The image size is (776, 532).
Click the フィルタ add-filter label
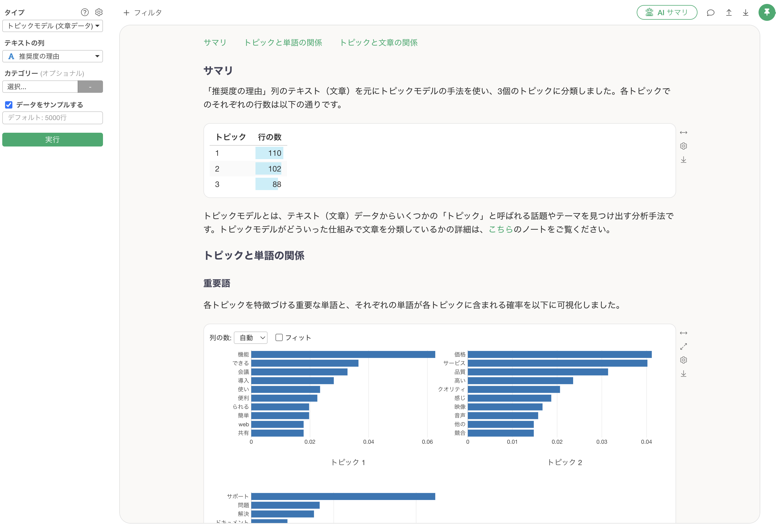pyautogui.click(x=148, y=13)
